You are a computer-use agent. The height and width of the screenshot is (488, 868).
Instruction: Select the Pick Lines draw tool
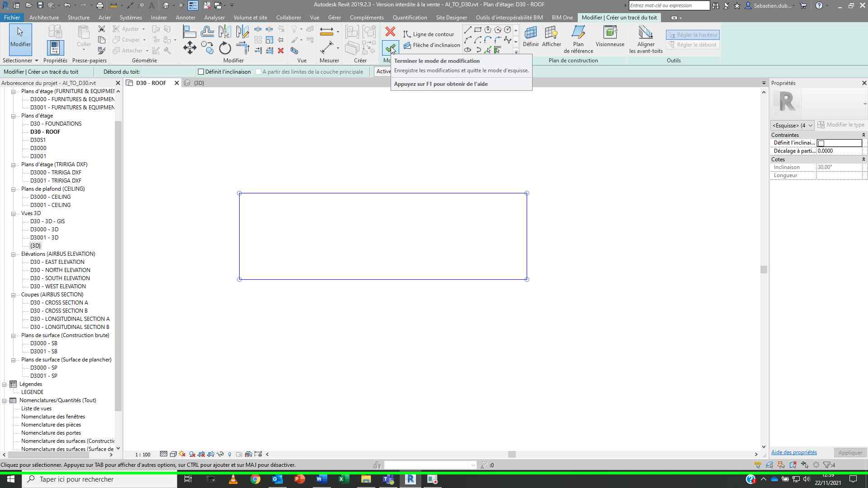pyautogui.click(x=488, y=50)
